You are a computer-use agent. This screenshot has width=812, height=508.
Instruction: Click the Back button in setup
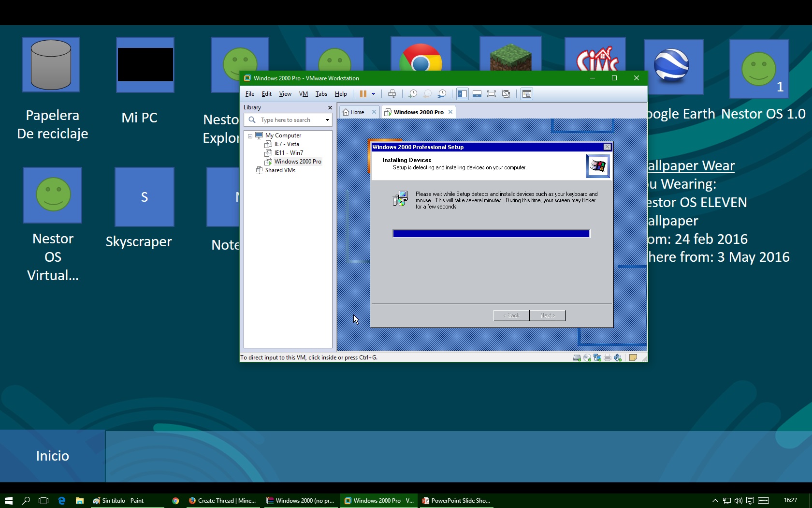pyautogui.click(x=511, y=315)
